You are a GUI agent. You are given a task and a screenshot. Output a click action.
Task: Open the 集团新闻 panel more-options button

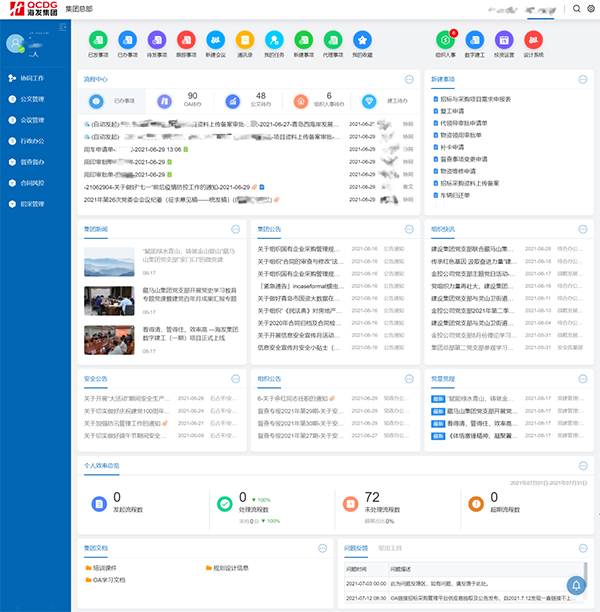click(x=235, y=229)
